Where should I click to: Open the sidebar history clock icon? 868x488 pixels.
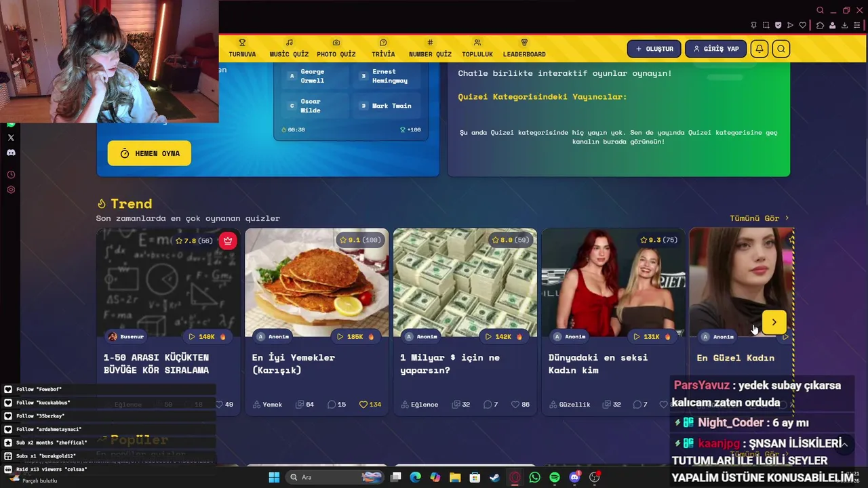11,175
